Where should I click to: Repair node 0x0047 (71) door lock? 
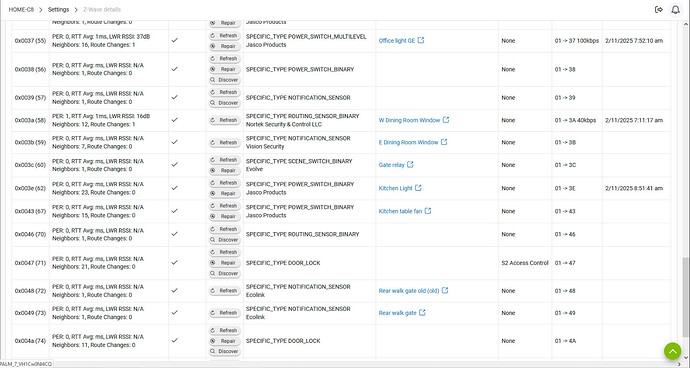[x=224, y=262]
